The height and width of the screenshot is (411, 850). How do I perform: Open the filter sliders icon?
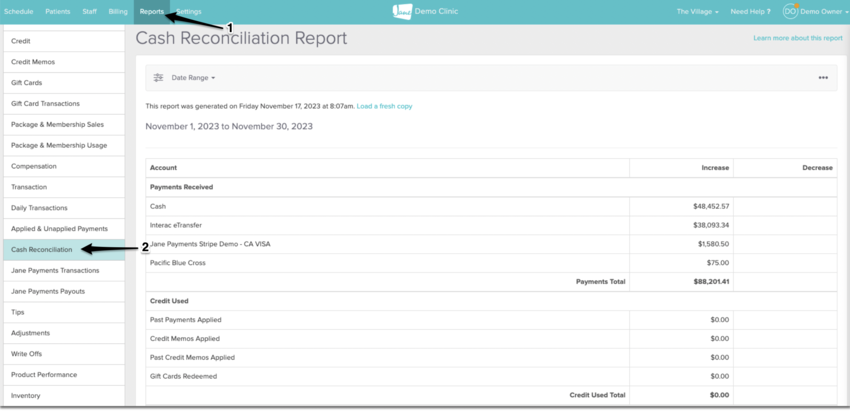click(x=158, y=77)
